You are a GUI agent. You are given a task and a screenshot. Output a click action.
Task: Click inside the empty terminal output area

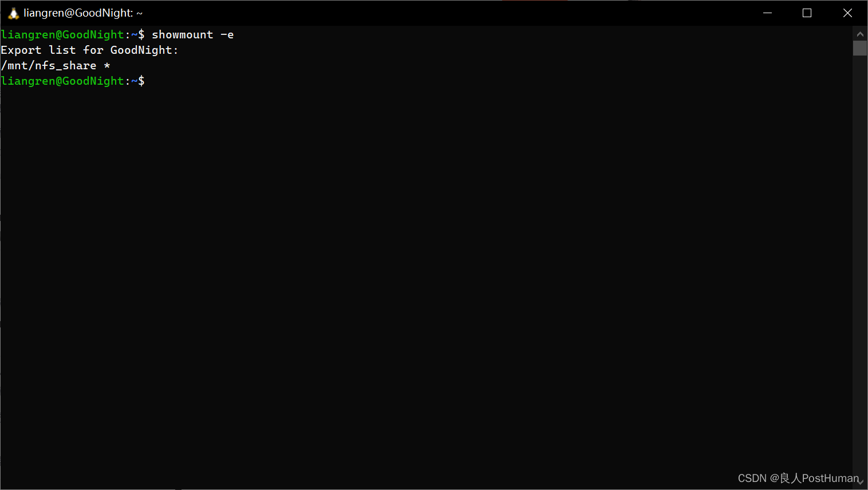401,258
